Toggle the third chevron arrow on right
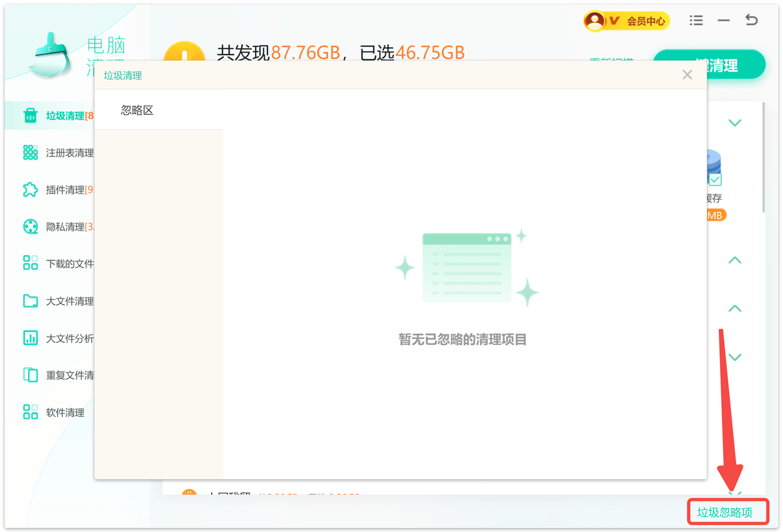 point(735,309)
